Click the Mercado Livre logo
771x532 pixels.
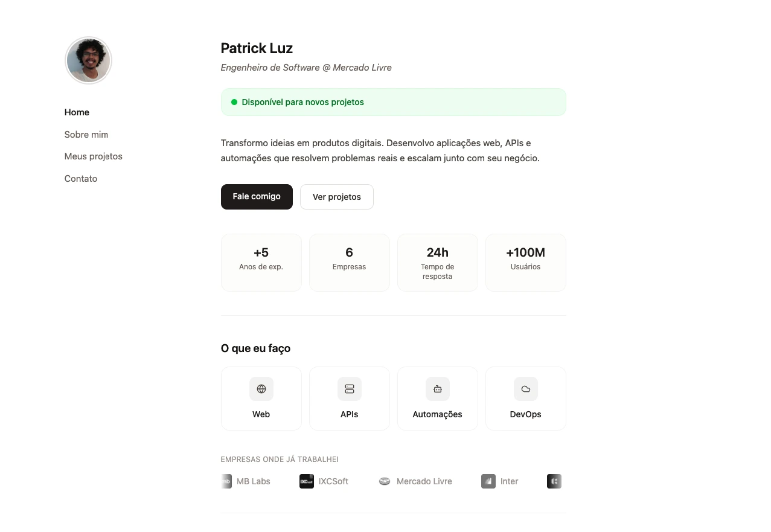coord(385,481)
